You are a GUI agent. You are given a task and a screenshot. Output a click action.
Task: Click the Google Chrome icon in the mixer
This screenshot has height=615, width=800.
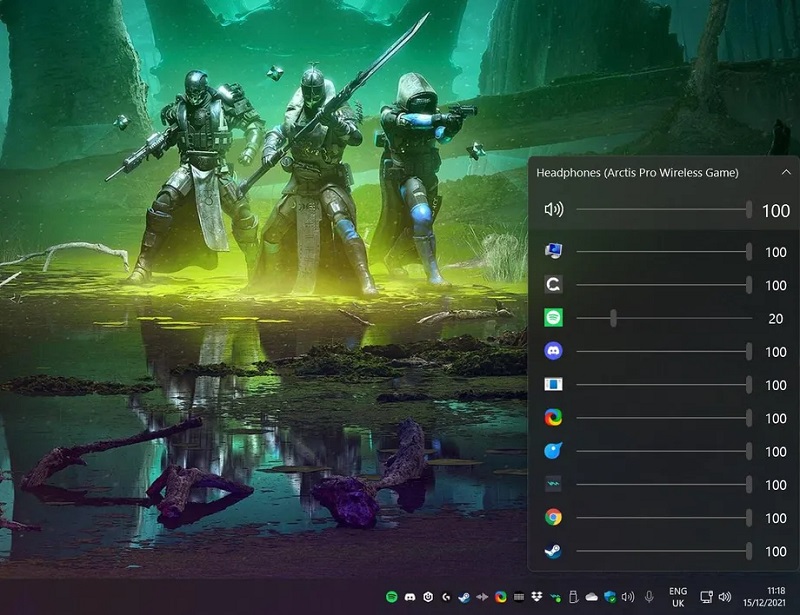pyautogui.click(x=553, y=518)
